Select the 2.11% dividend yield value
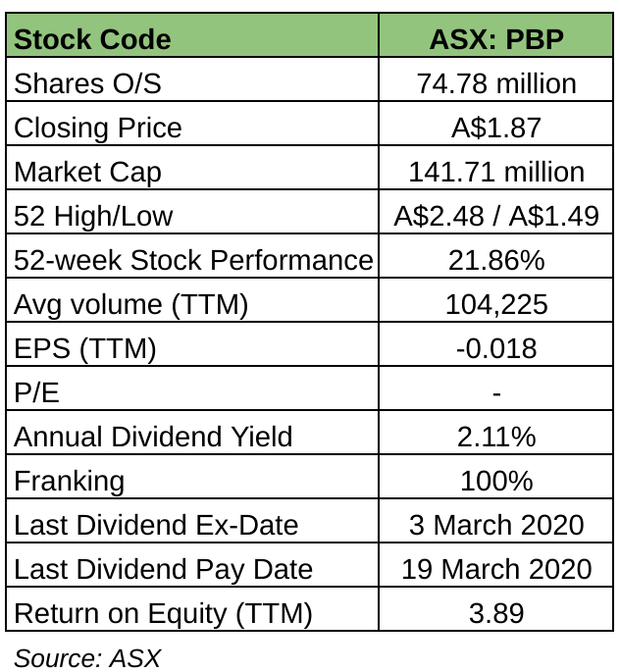This screenshot has width=620, height=672. (495, 437)
